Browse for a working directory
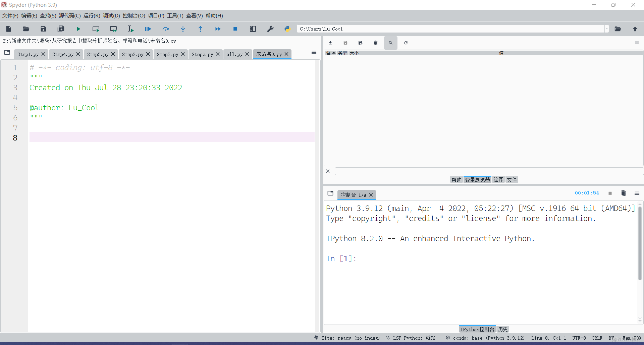644x345 pixels. pos(618,29)
